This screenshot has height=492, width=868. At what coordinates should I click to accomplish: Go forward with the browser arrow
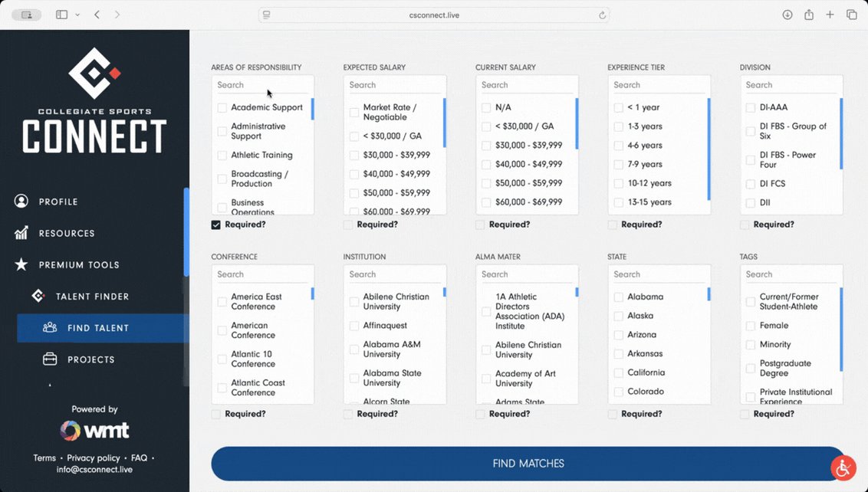tap(117, 15)
